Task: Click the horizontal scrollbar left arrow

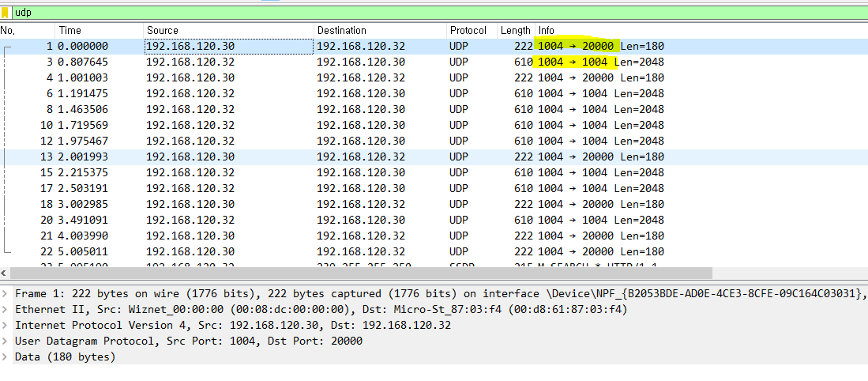Action: pos(5,273)
